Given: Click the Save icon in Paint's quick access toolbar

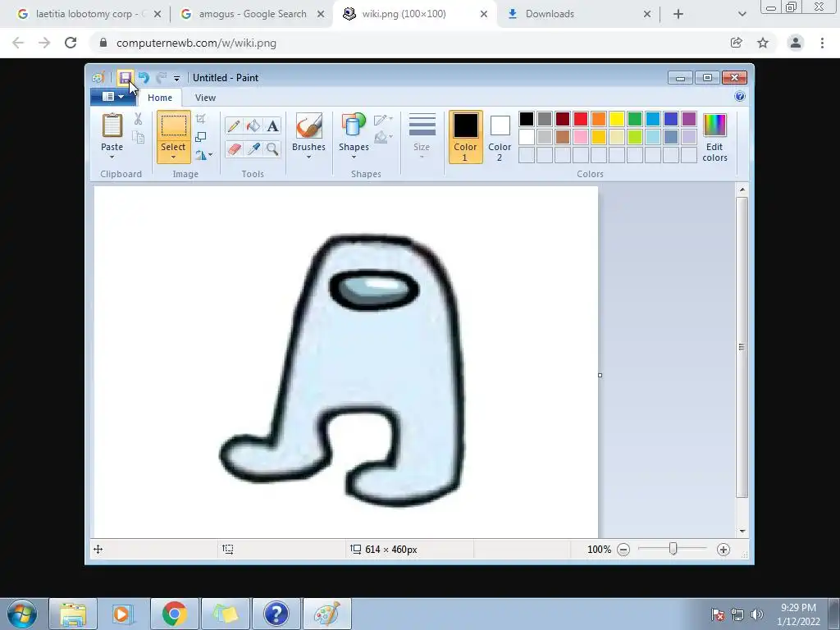Looking at the screenshot, I should (125, 78).
